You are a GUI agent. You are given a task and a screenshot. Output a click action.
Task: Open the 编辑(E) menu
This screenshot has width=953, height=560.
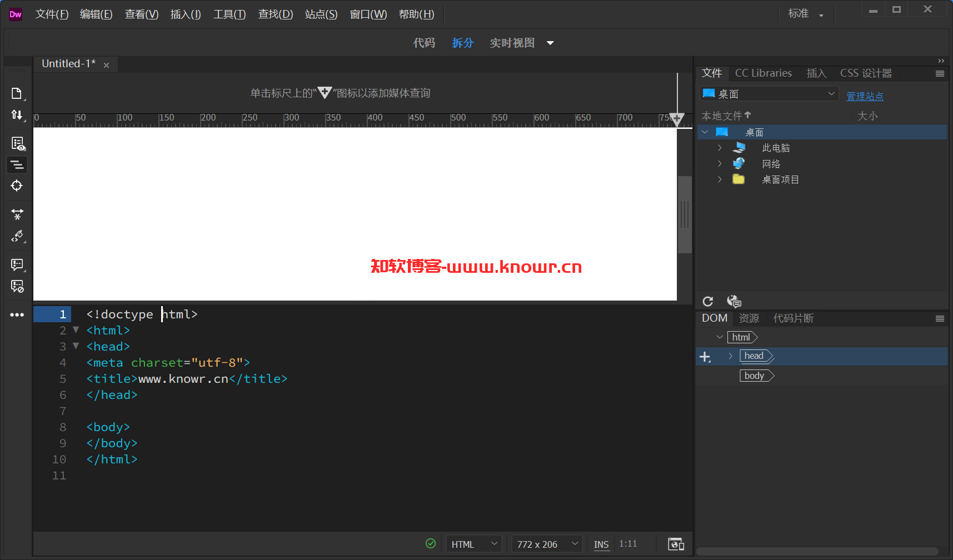click(96, 14)
